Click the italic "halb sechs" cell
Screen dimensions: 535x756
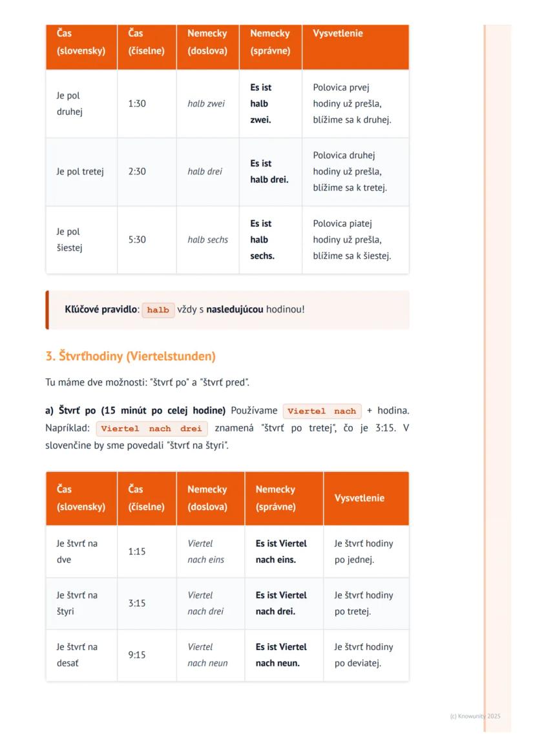207,240
